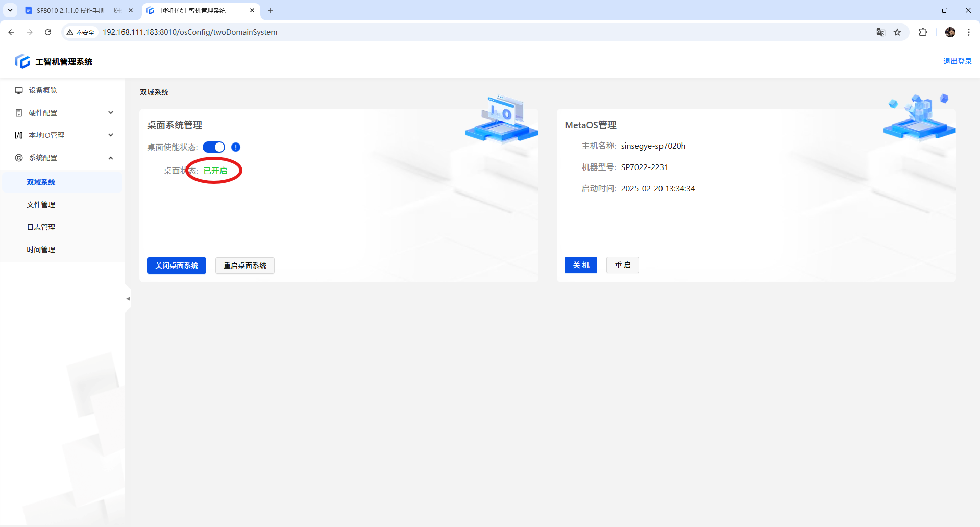
Task: Expand the 硬件配置 menu chevron
Action: [111, 113]
